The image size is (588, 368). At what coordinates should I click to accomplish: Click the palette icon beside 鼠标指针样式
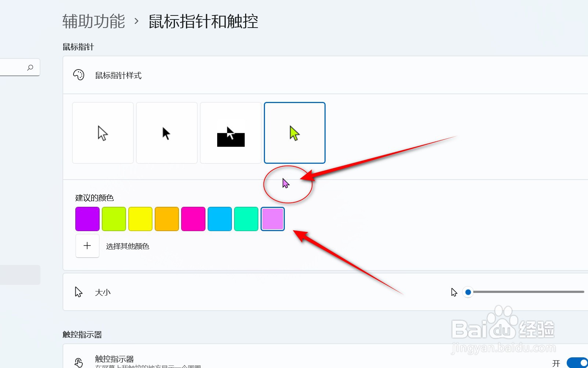pyautogui.click(x=79, y=75)
